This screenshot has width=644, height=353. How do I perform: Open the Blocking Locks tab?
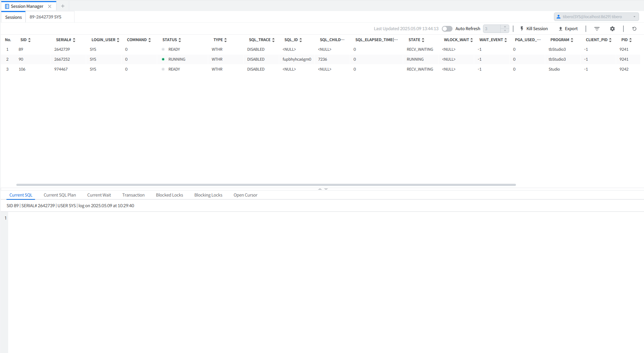point(208,195)
